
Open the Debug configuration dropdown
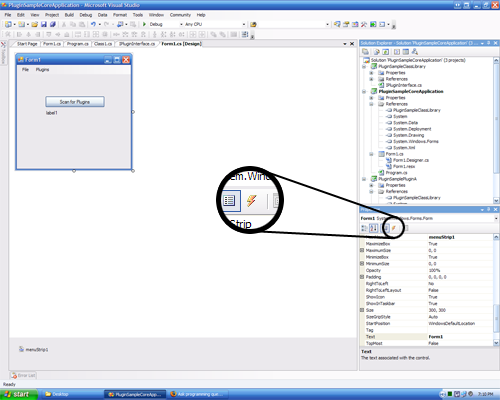tap(181, 24)
